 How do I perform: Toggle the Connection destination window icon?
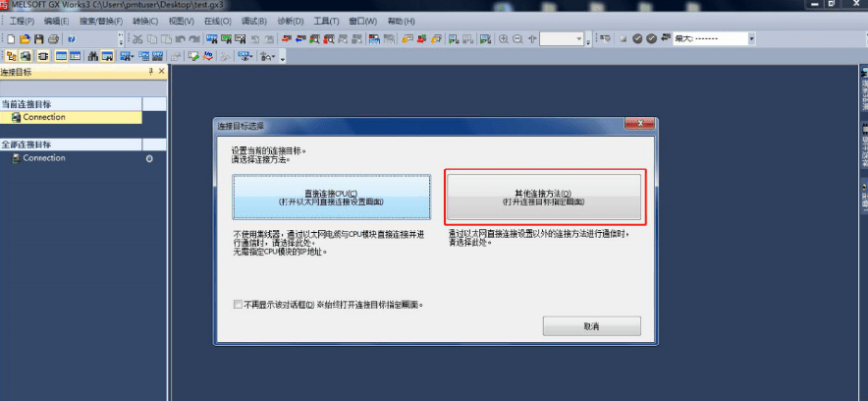coord(25,56)
